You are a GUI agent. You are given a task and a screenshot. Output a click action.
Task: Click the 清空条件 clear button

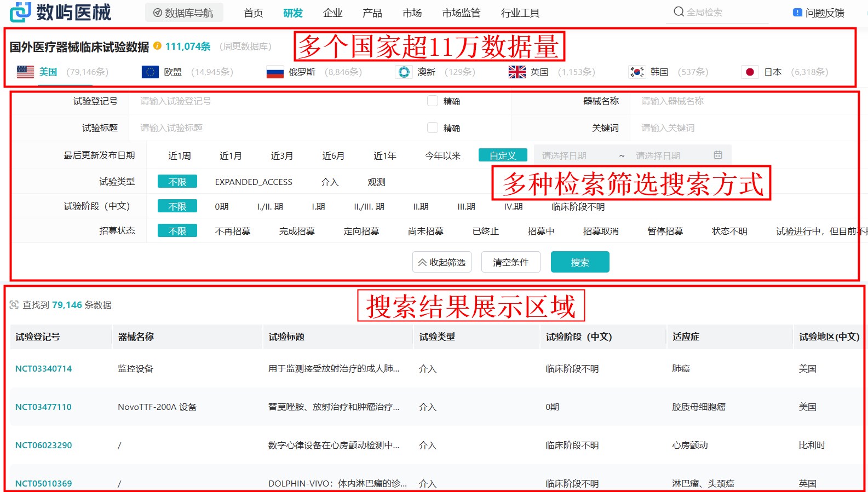(510, 262)
